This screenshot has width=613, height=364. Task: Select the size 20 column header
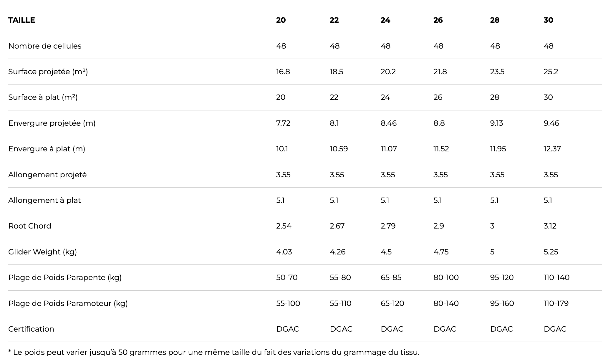point(281,20)
